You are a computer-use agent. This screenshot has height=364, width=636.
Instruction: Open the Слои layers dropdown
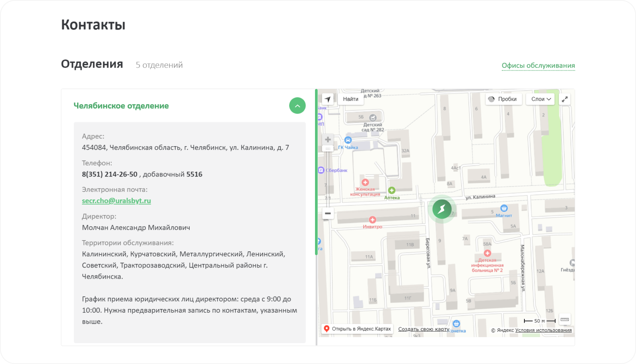[541, 99]
